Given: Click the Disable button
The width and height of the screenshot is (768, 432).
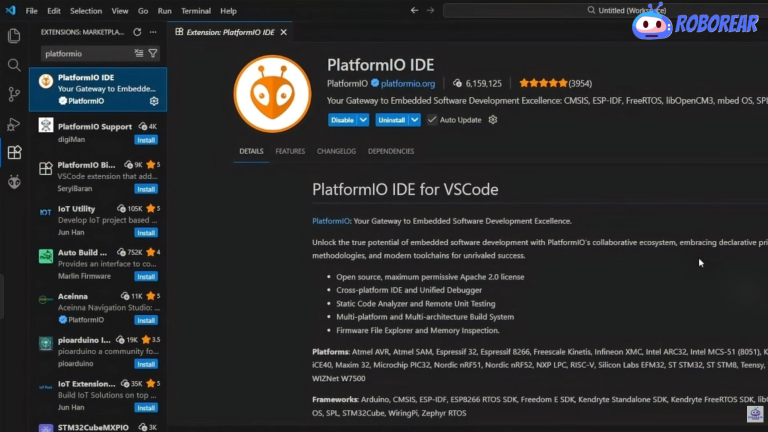Looking at the screenshot, I should point(342,120).
